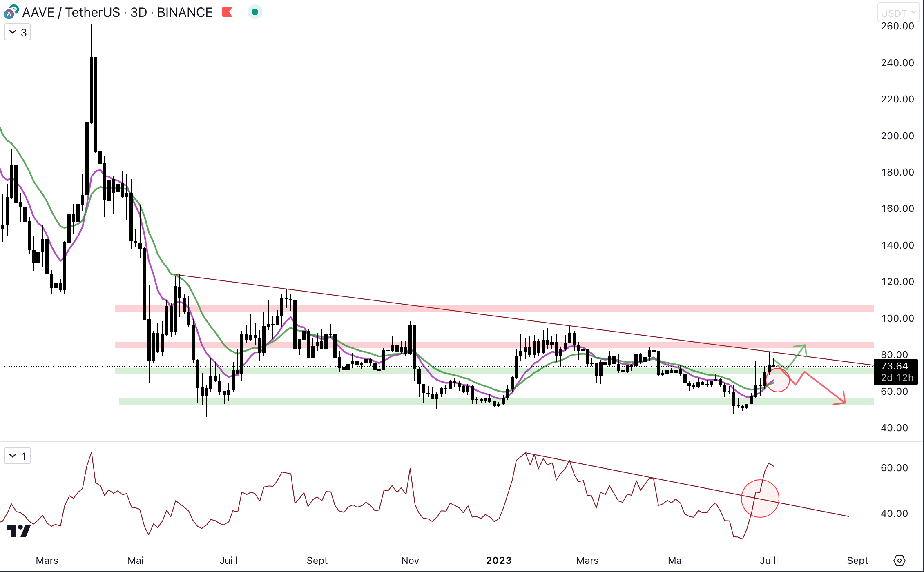Open the USDT currency dropdown
Image resolution: width=924 pixels, height=572 pixels.
898,13
